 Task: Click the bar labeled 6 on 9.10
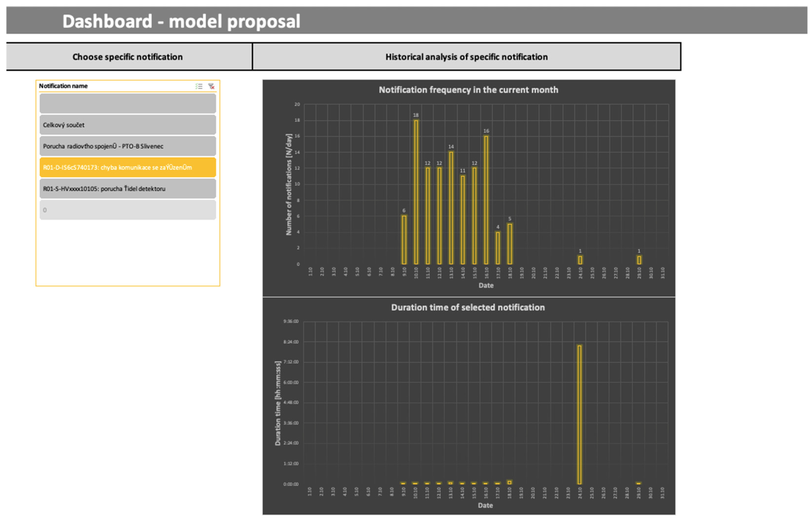pos(404,240)
